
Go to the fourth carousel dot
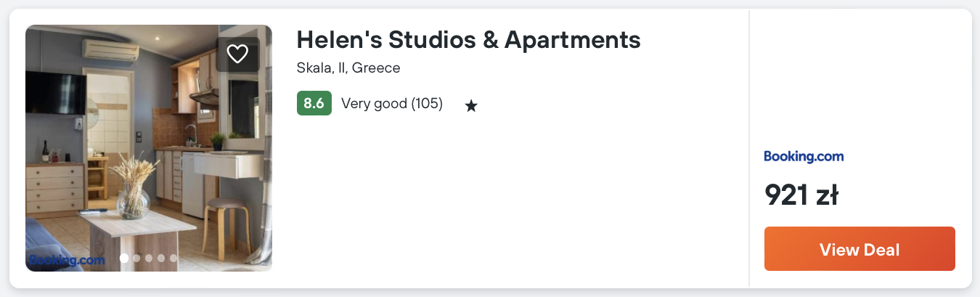(161, 258)
